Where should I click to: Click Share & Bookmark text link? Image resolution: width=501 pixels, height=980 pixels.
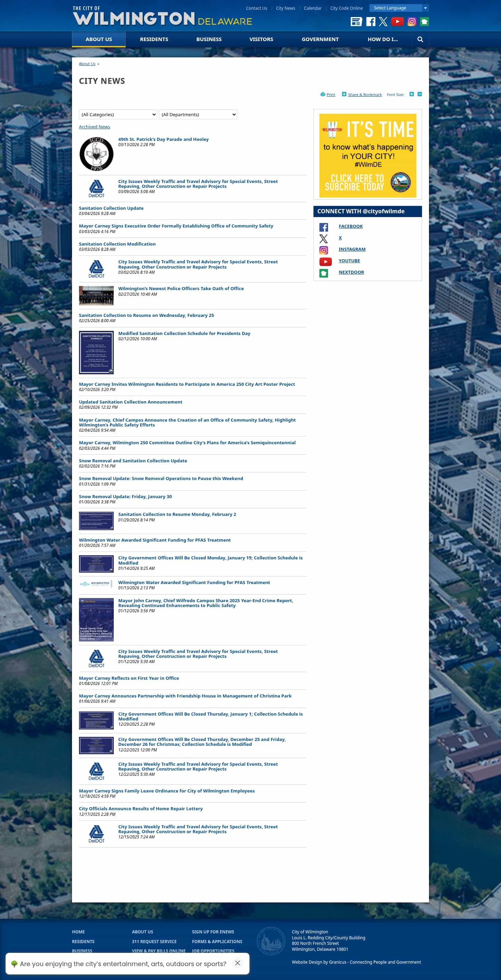(364, 95)
